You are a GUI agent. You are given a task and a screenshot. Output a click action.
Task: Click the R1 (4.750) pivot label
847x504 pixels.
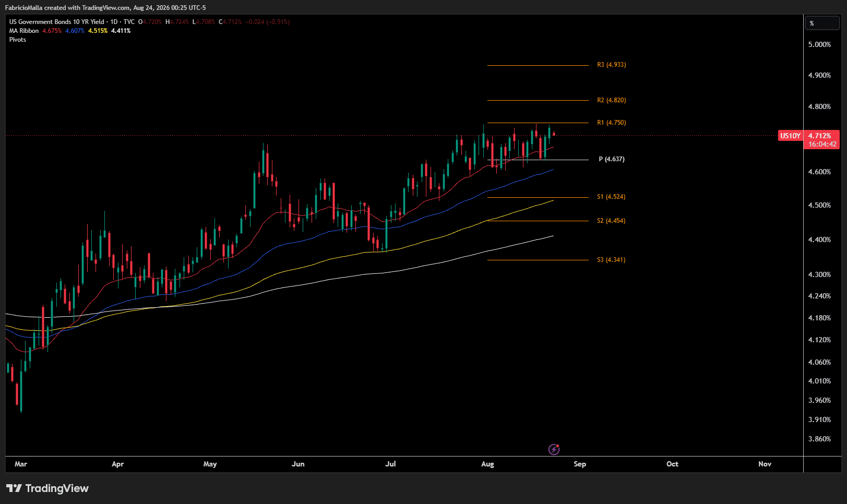tap(612, 123)
